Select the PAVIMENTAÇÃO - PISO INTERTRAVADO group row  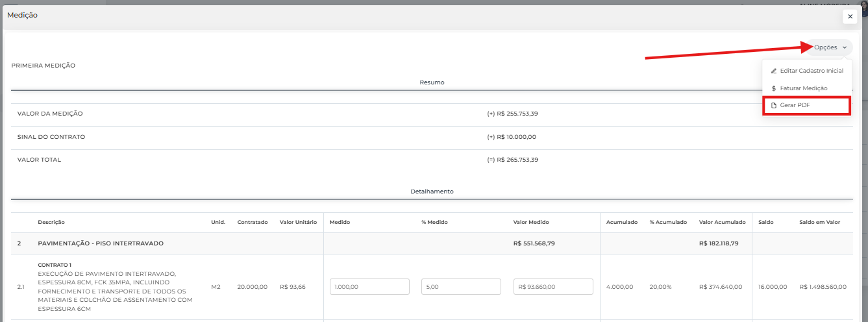pos(101,243)
